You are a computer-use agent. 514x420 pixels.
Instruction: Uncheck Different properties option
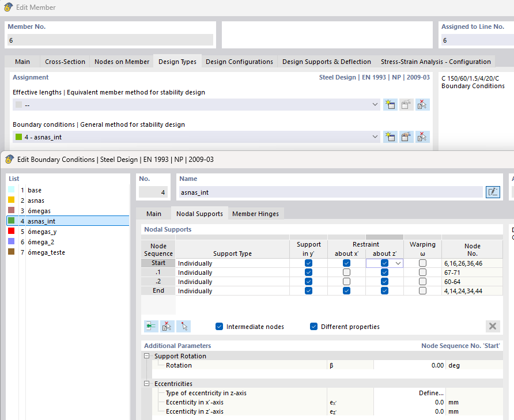pos(314,327)
